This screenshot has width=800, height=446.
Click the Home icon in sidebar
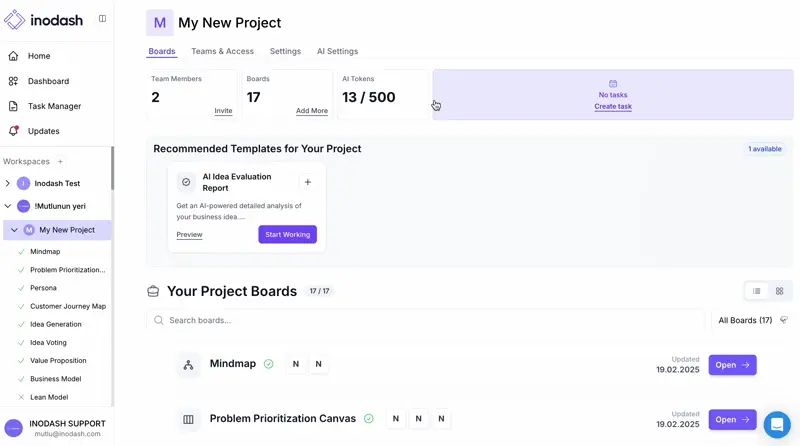(x=14, y=56)
